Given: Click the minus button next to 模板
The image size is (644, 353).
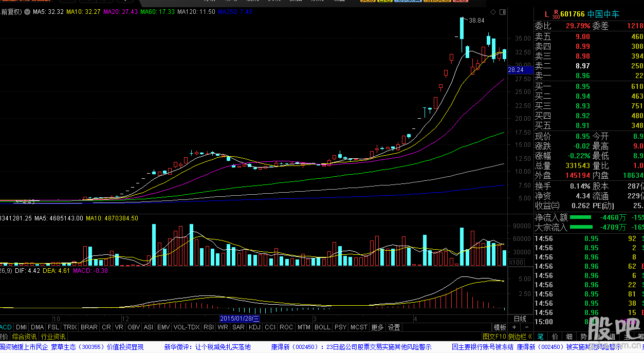Looking at the screenshot, I should tap(527, 327).
